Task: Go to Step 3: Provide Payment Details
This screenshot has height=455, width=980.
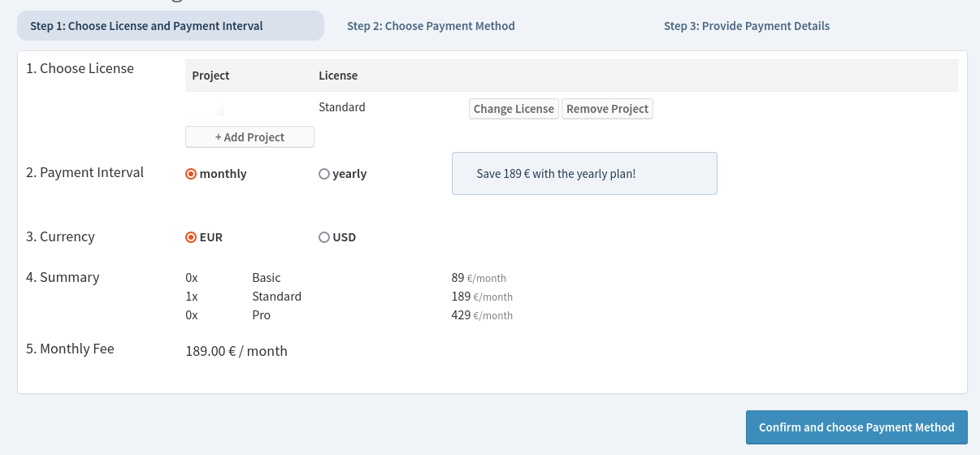Action: (747, 26)
